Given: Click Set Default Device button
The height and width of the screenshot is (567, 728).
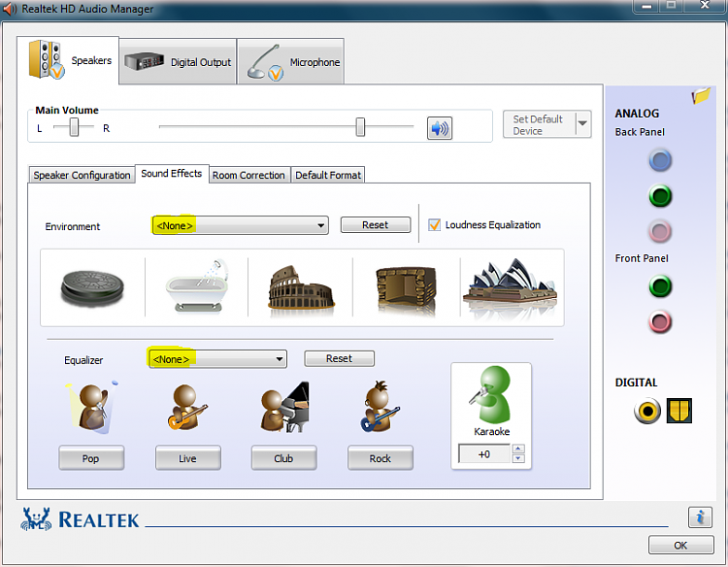Looking at the screenshot, I should coord(539,124).
